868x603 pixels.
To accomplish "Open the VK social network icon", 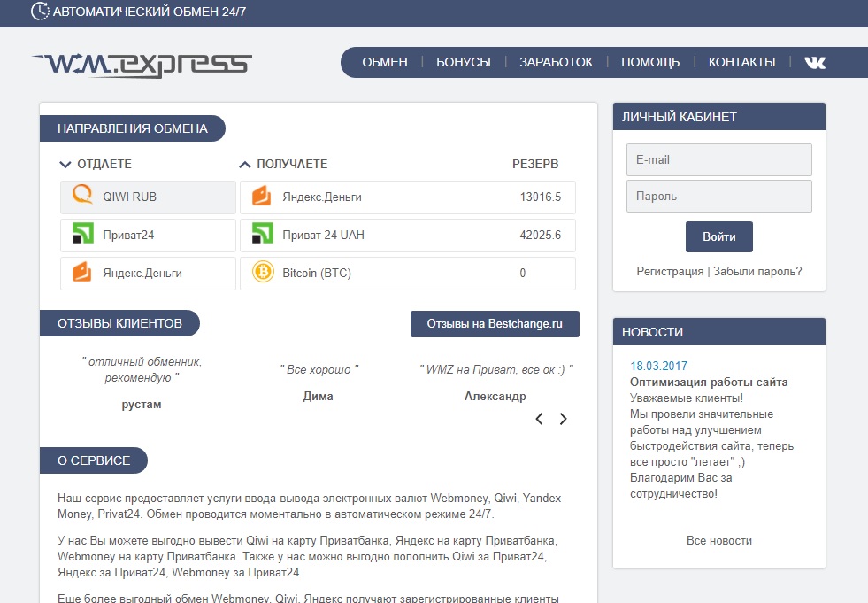I will pos(815,63).
